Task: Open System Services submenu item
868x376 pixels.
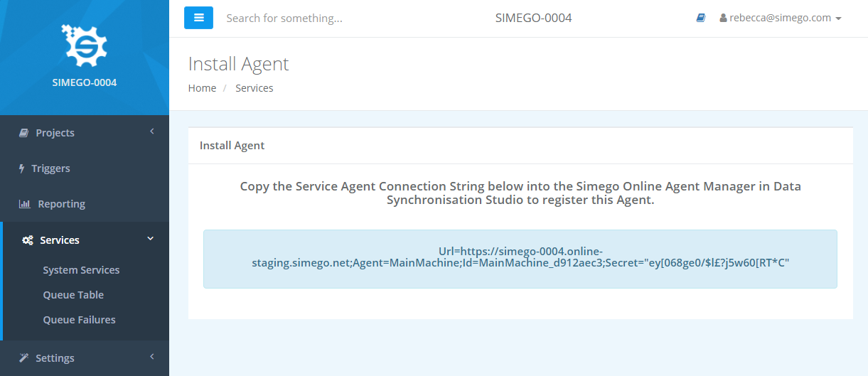Action: pos(81,270)
